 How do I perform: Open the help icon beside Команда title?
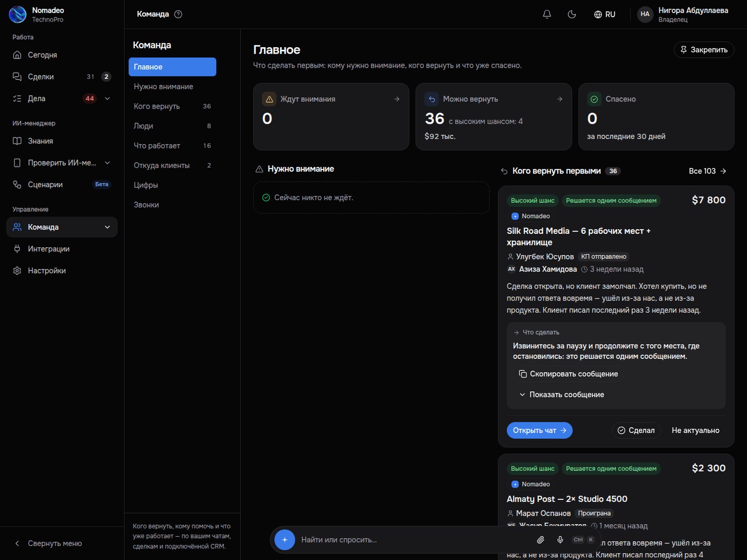(x=178, y=14)
